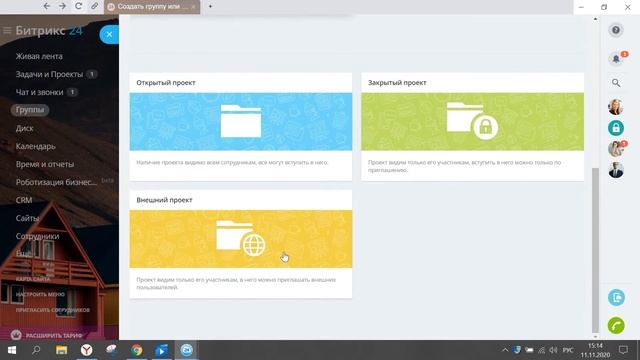Screen dimensions: 640x360
Task: Close the Создать группу tab
Action: coord(193,7)
